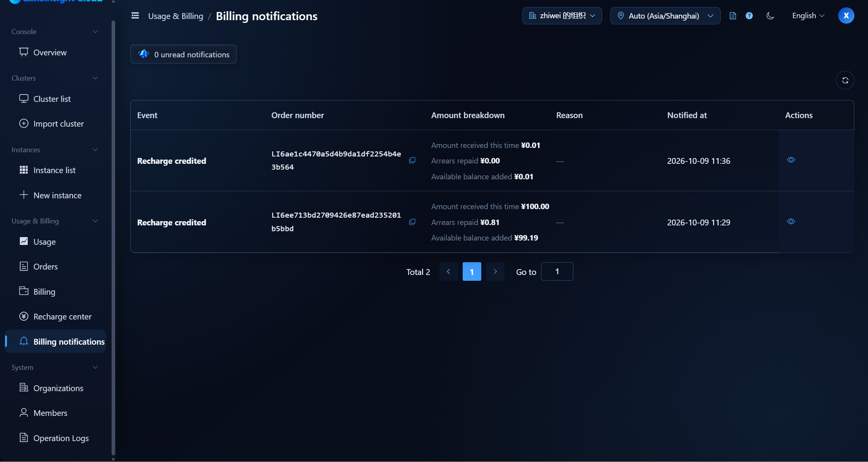The width and height of the screenshot is (868, 462).
Task: Collapse the sidebar with the hamburger icon
Action: (x=135, y=15)
